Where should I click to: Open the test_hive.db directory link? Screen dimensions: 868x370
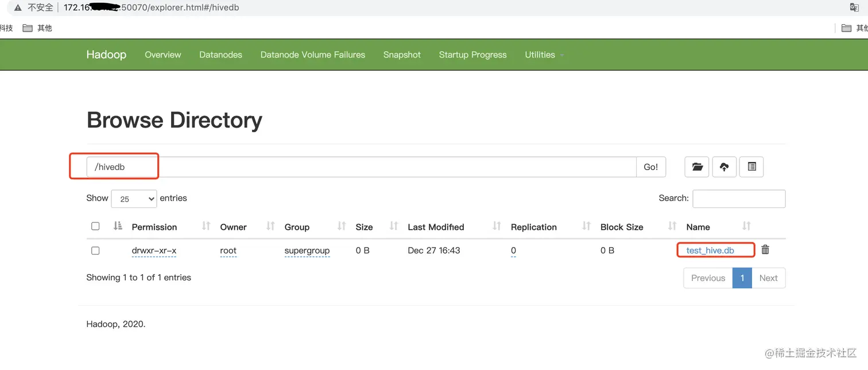710,250
